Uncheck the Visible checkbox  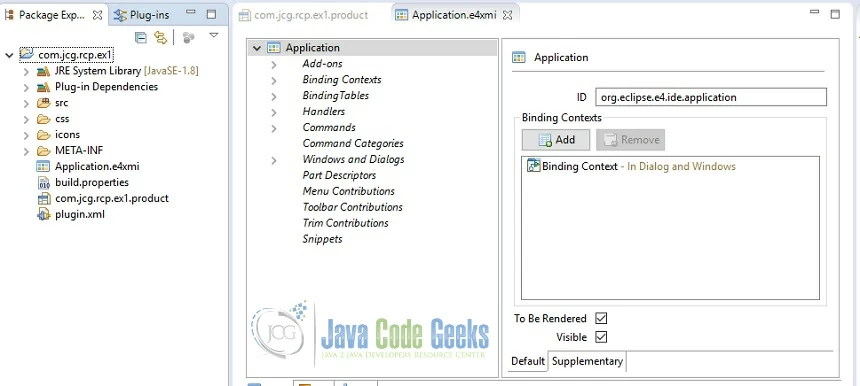coord(601,337)
